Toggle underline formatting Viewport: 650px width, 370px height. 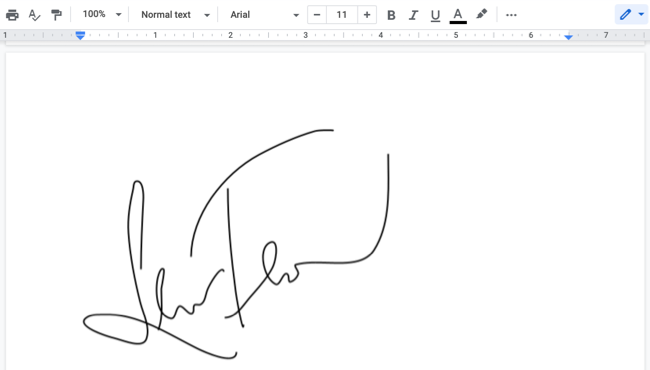(x=435, y=15)
